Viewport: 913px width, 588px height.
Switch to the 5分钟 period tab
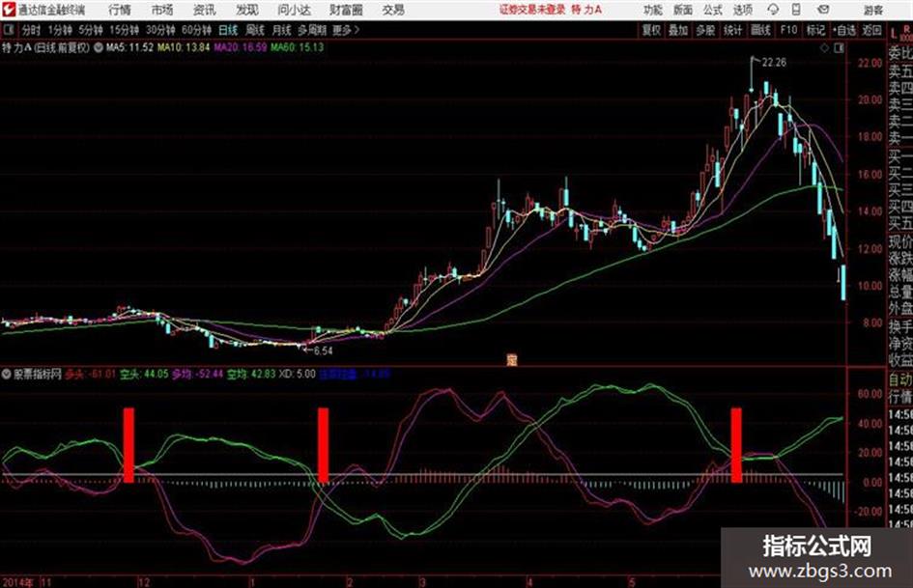click(x=91, y=30)
